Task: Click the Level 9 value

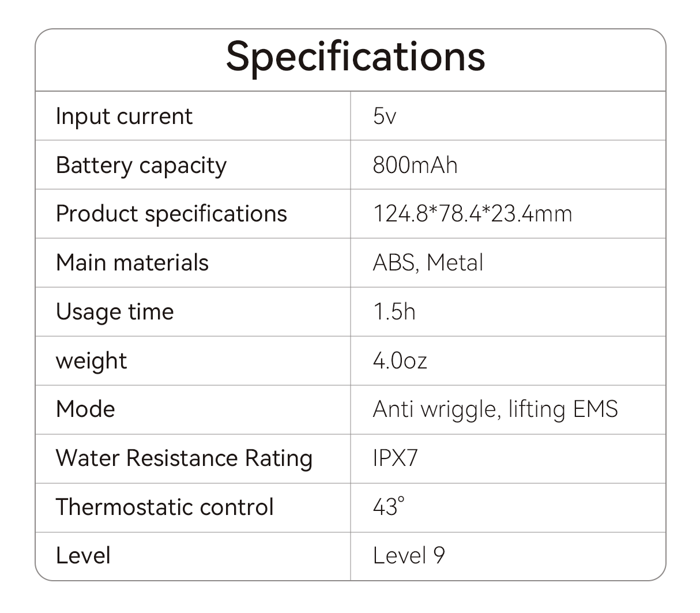Action: (x=409, y=556)
